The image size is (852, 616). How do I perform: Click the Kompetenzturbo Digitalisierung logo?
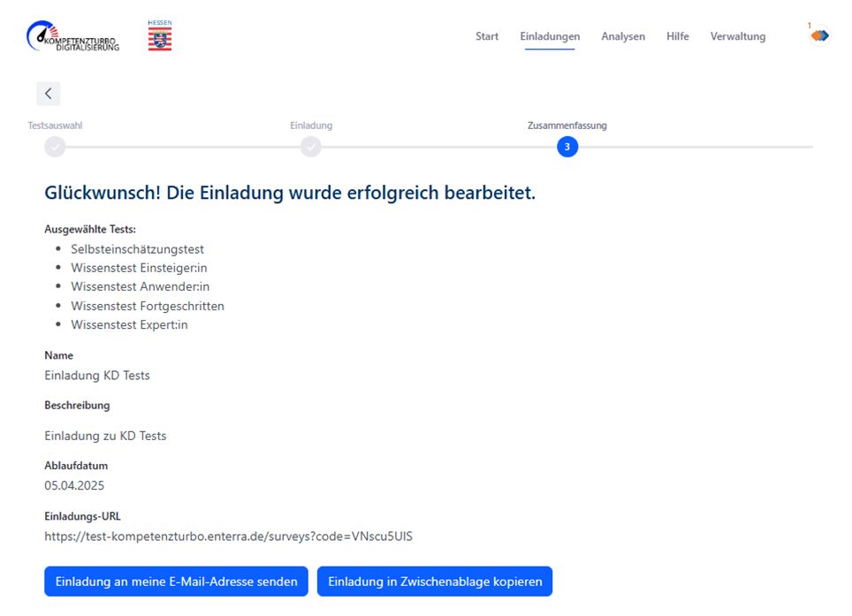pos(73,36)
